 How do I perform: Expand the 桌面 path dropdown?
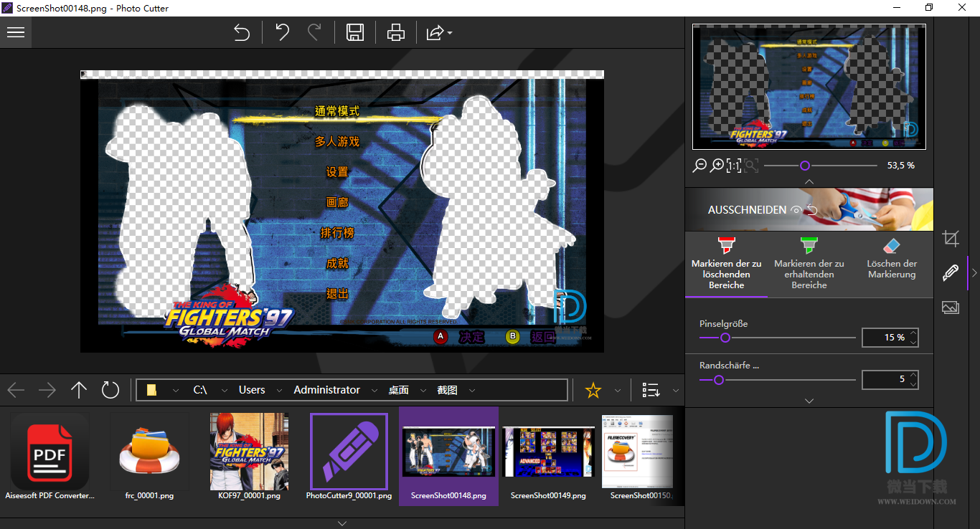click(x=423, y=391)
